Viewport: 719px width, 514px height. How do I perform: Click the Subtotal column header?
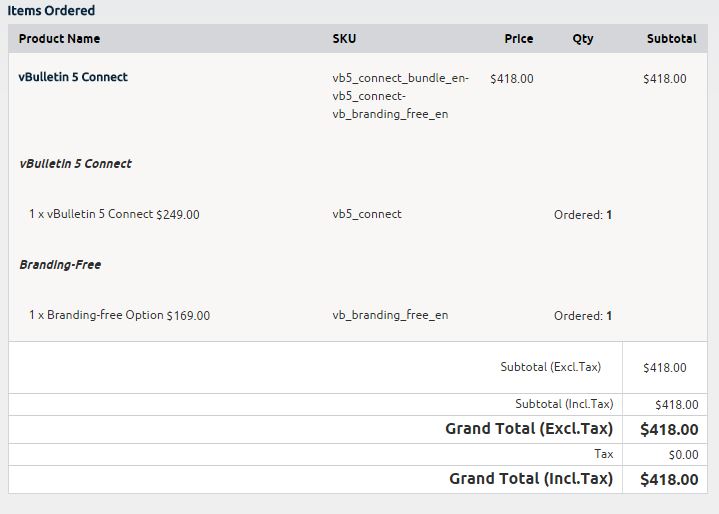point(671,39)
